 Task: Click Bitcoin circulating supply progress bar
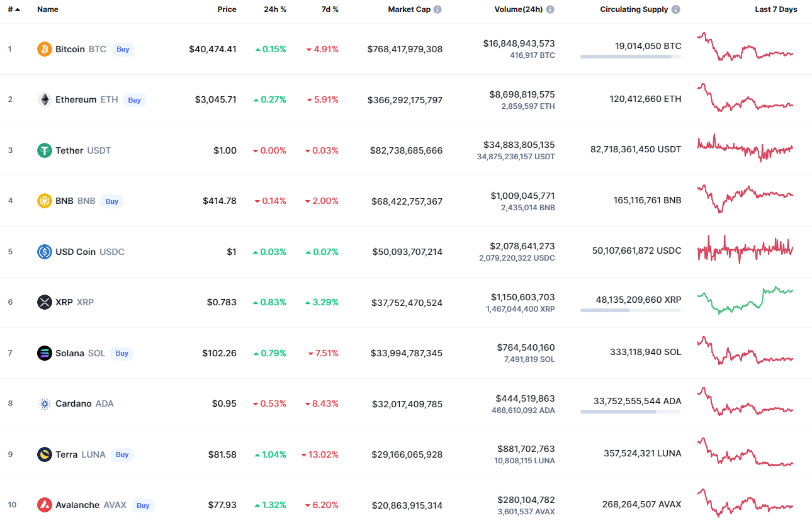point(630,57)
